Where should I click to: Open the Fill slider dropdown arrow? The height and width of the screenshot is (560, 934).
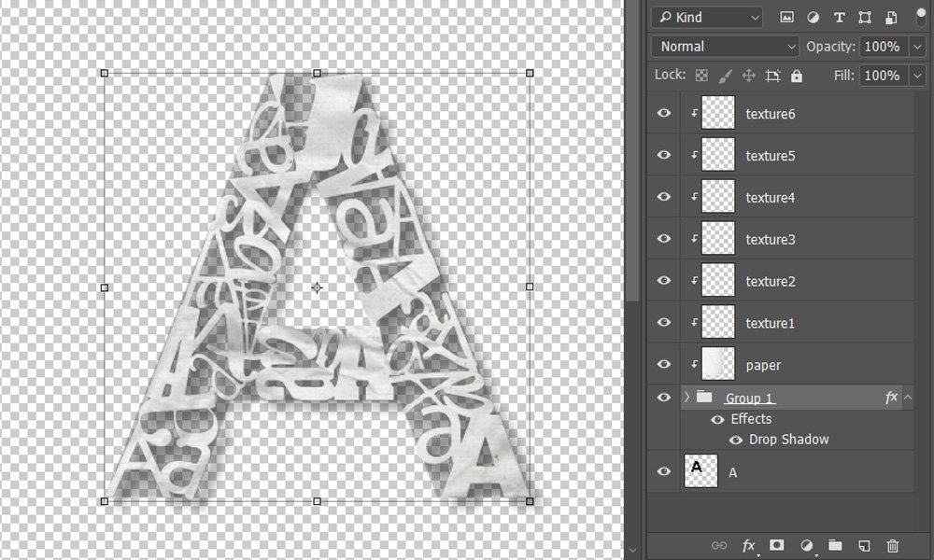click(918, 76)
